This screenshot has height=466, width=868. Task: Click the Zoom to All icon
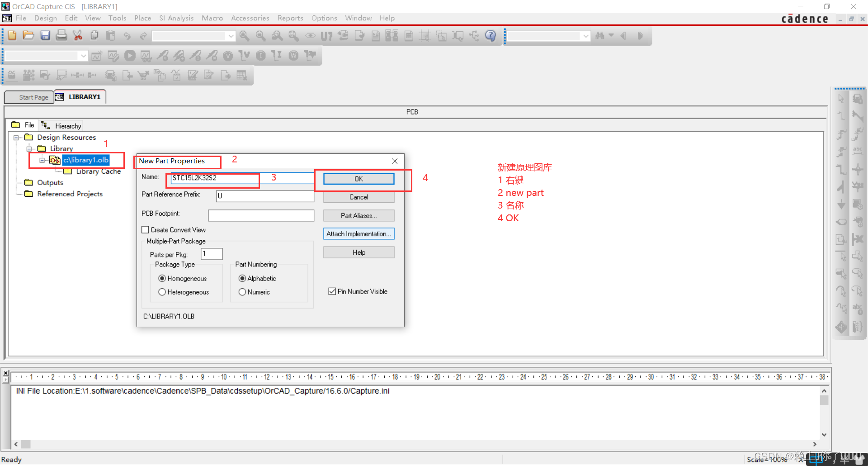click(293, 36)
